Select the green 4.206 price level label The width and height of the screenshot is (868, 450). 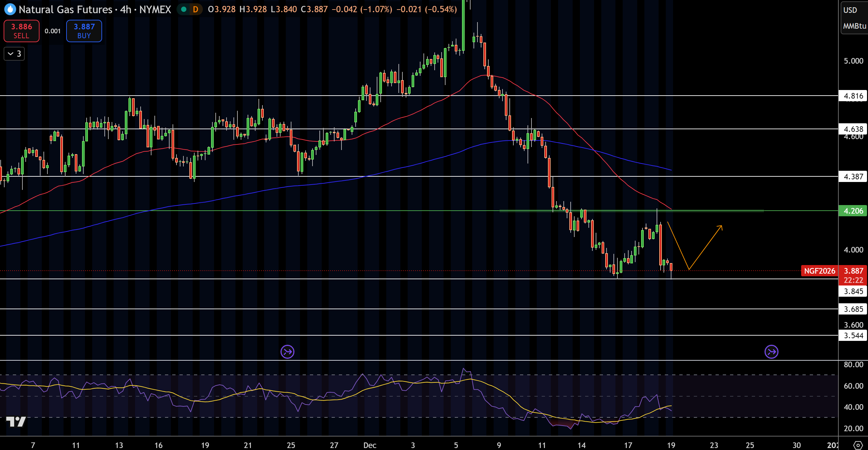pyautogui.click(x=853, y=211)
